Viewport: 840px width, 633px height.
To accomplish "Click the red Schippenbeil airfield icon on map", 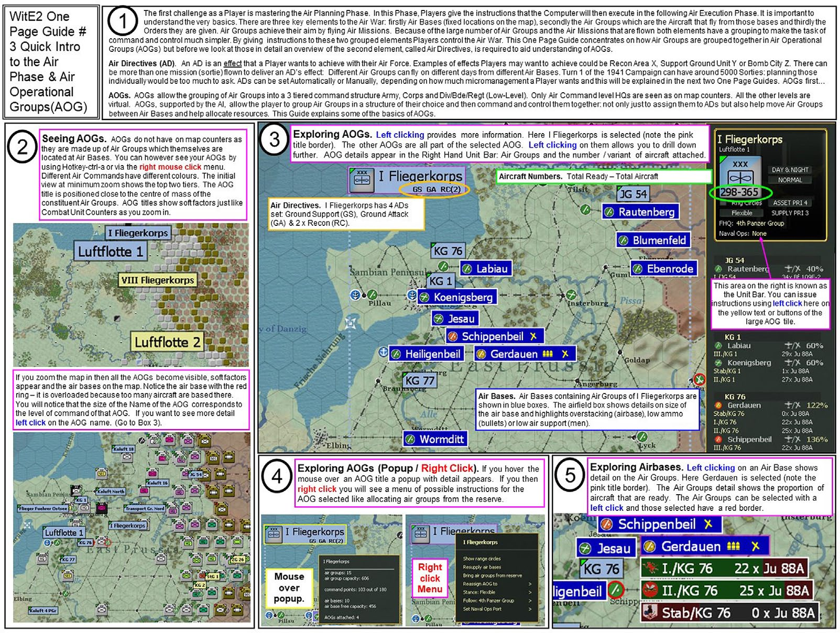I will point(453,336).
